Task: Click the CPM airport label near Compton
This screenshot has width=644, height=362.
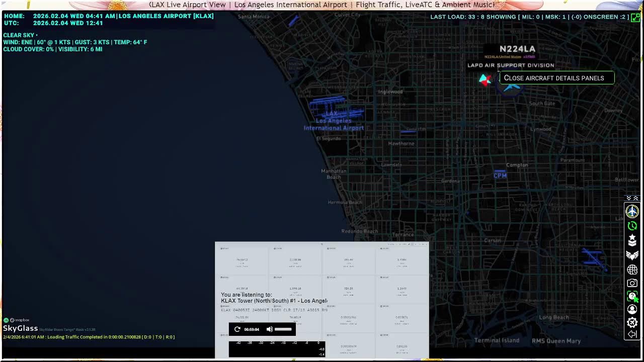Action: coord(500,175)
